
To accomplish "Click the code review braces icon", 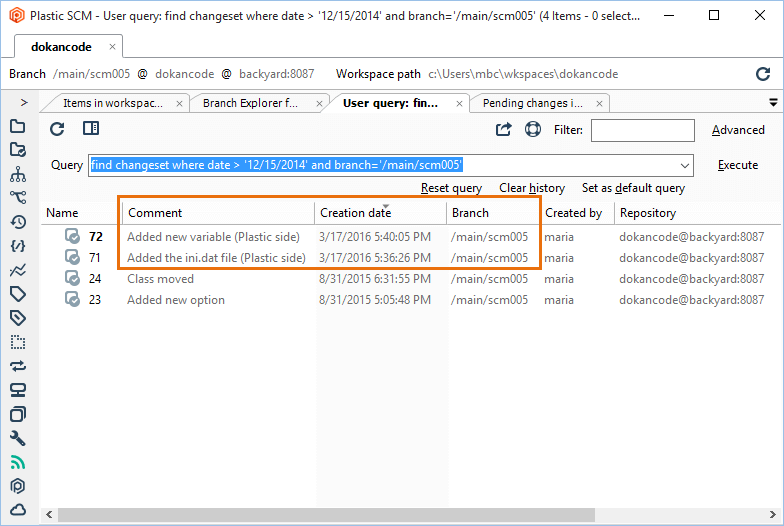I will point(17,246).
